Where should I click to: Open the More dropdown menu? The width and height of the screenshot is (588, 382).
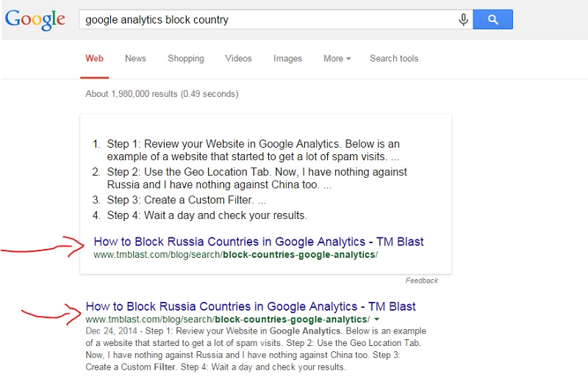pos(337,59)
